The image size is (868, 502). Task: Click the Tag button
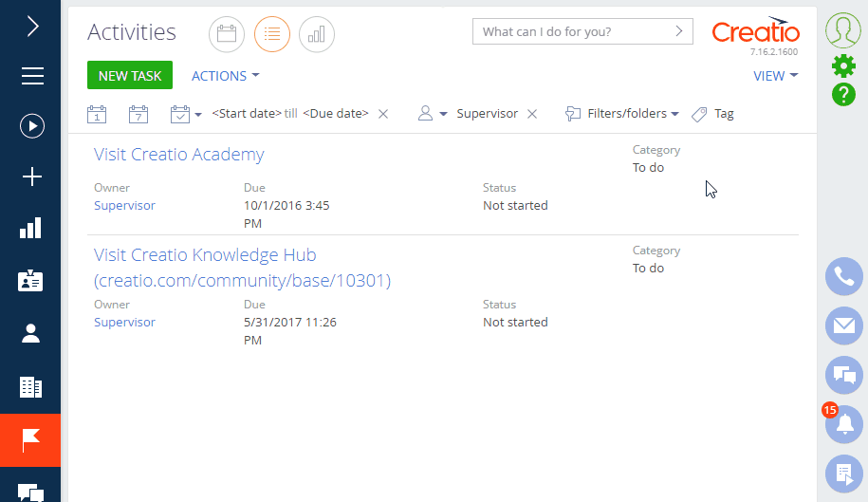pyautogui.click(x=713, y=114)
